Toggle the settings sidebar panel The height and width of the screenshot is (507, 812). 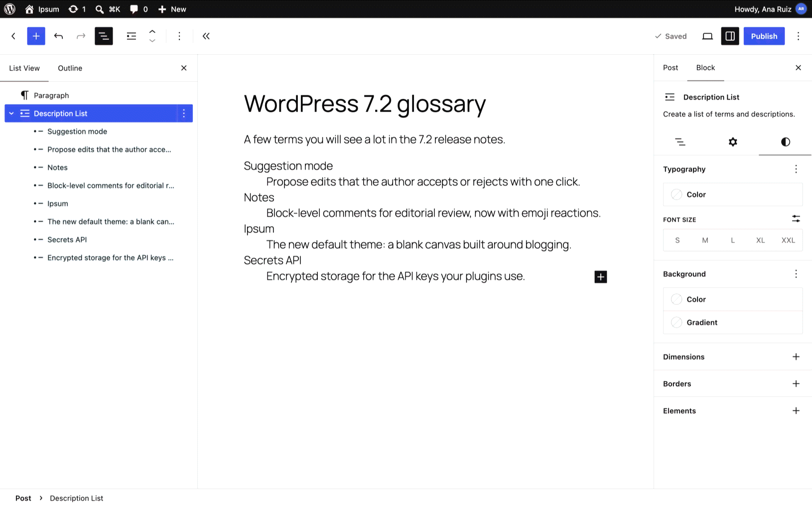(730, 36)
